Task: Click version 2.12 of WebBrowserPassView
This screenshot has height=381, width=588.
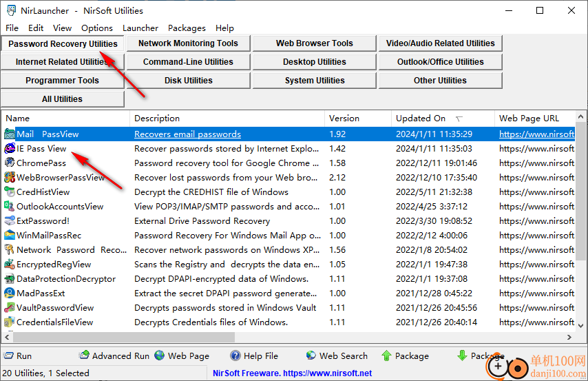Action: point(337,178)
